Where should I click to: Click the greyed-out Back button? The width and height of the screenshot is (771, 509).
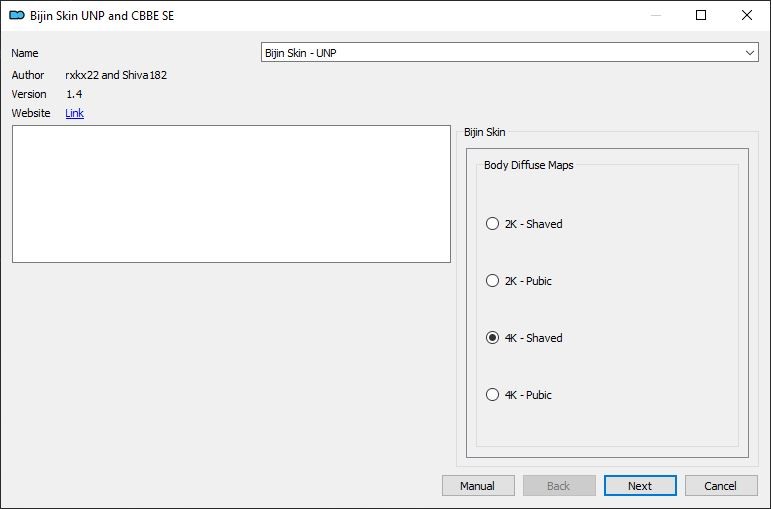[558, 486]
